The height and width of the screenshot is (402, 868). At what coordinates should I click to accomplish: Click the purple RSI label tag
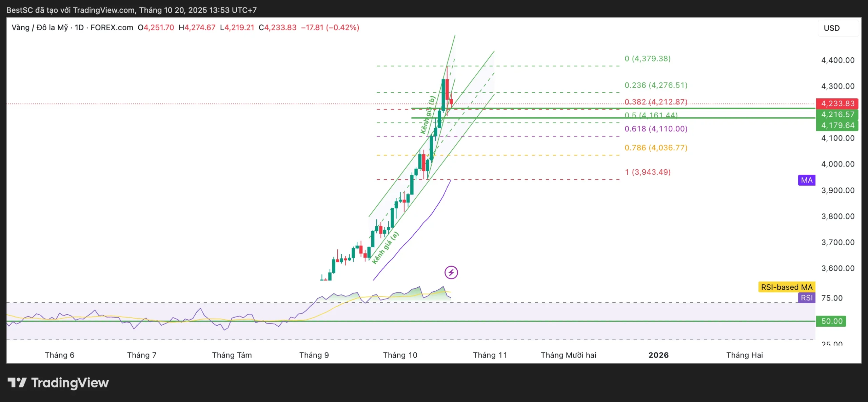(x=806, y=298)
